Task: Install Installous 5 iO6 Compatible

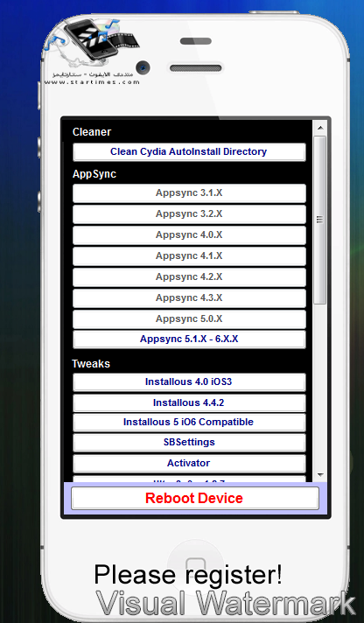Action: click(189, 423)
